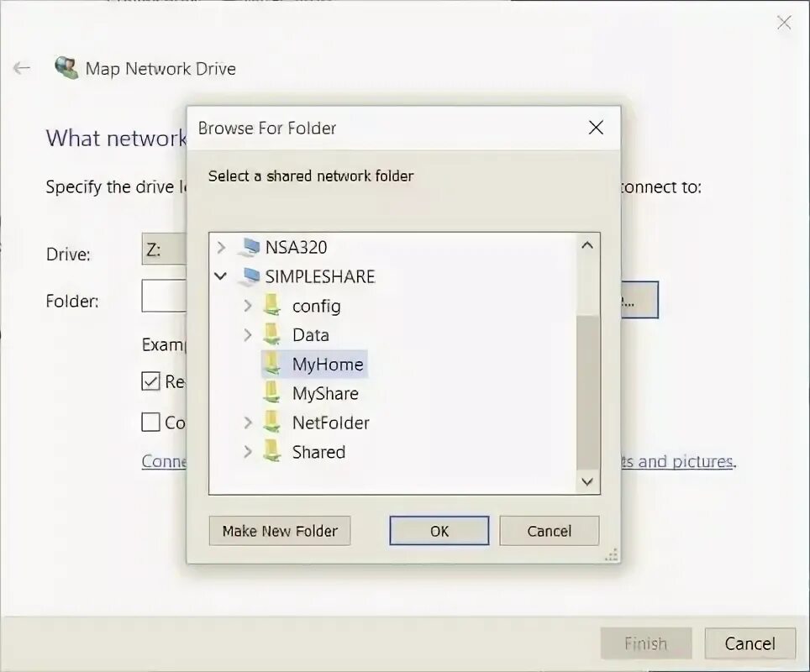Image resolution: width=810 pixels, height=672 pixels.
Task: Expand the NSA320 node
Action: [221, 248]
